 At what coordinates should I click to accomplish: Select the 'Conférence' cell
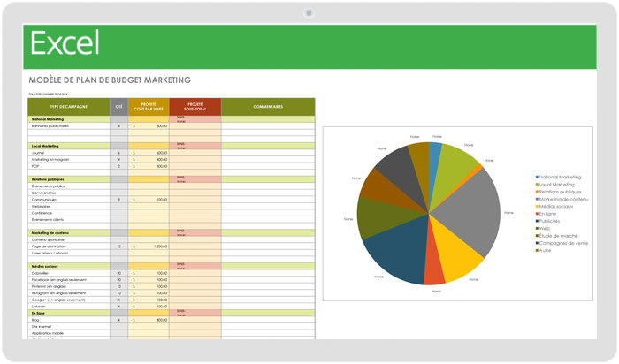tap(69, 213)
